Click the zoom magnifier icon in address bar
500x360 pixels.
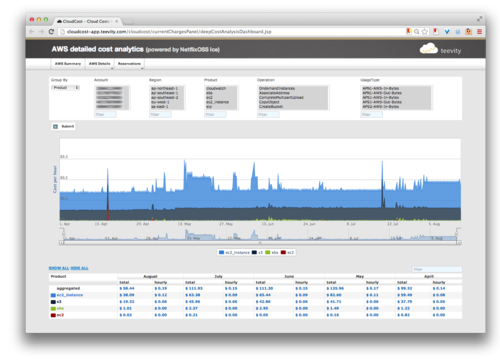pyautogui.click(x=417, y=32)
